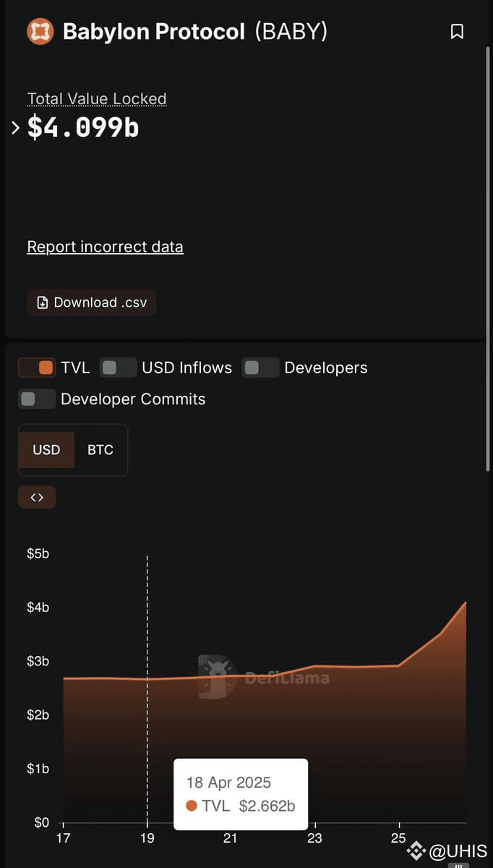493x868 pixels.
Task: Select the USD denomination tab
Action: (x=46, y=450)
